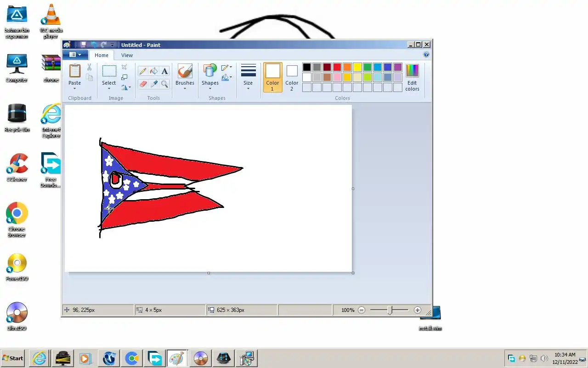Select the Pencil tool
The width and height of the screenshot is (588, 368).
coord(143,71)
